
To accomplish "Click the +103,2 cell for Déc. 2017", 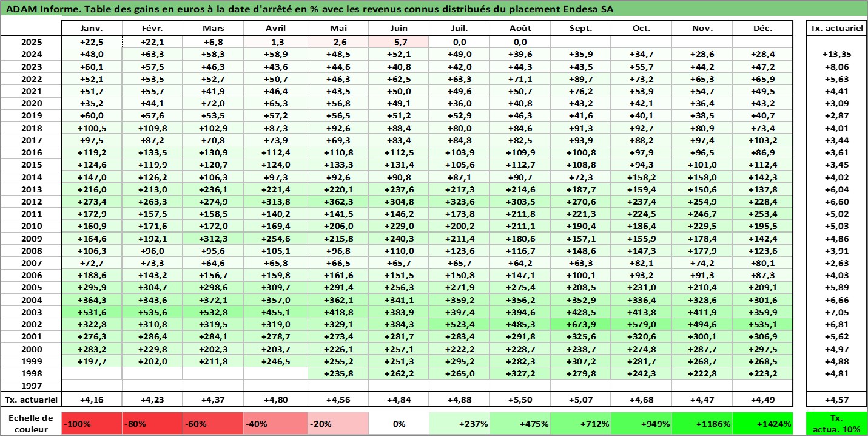I will pos(762,140).
